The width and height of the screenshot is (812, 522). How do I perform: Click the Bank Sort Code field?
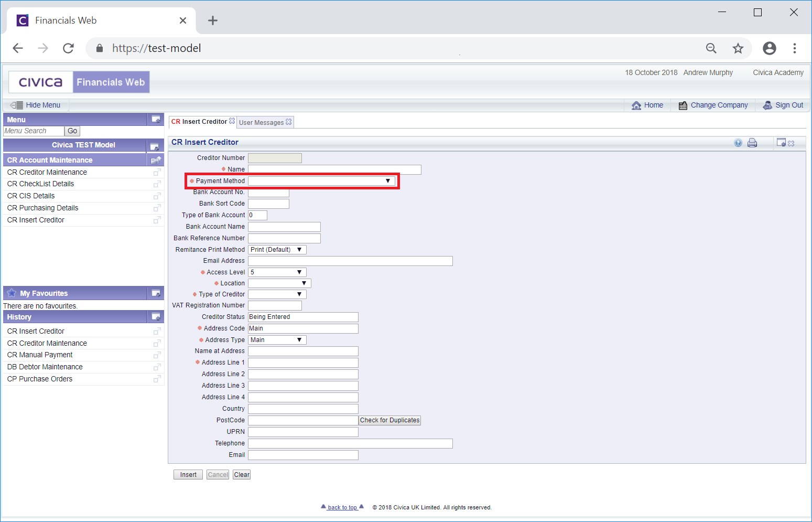(268, 204)
